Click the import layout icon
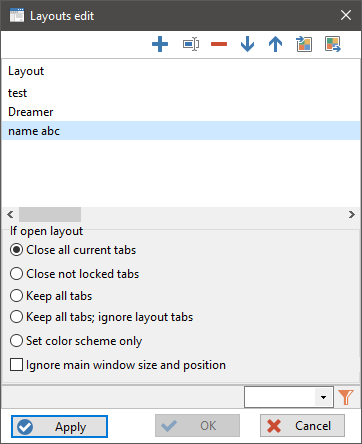 click(x=304, y=44)
